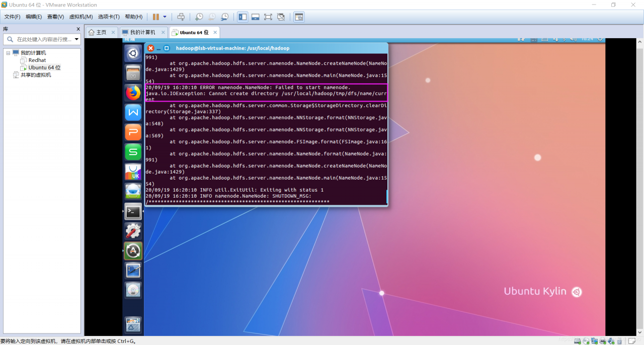Open the 编辑(E) menu
Screen dimensions: 644x345
tap(34, 17)
